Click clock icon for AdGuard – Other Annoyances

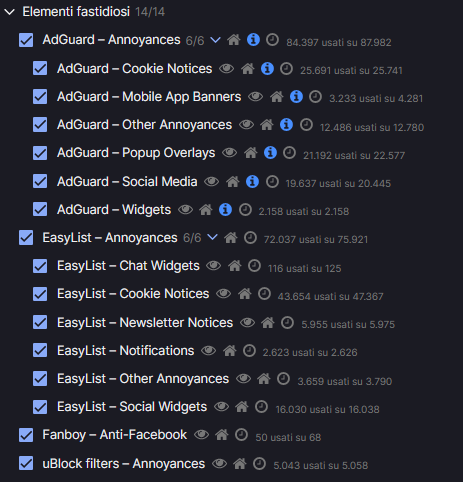pos(306,125)
